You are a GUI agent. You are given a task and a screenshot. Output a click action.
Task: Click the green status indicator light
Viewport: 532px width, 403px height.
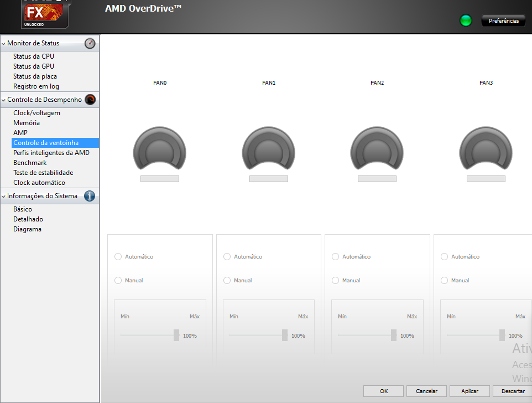pyautogui.click(x=466, y=20)
